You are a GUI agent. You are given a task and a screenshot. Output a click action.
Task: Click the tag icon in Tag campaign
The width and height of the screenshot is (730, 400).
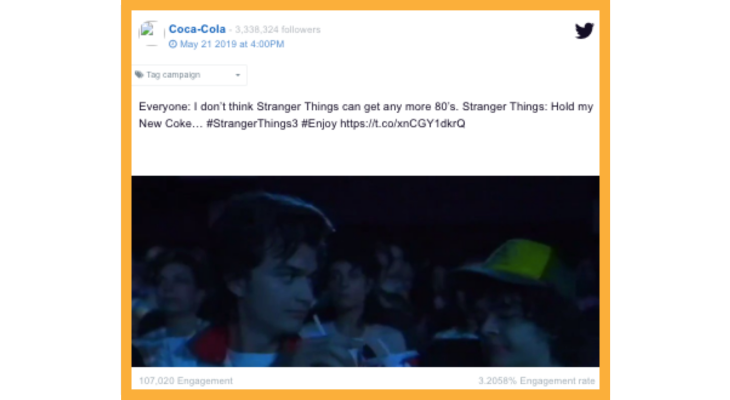139,75
